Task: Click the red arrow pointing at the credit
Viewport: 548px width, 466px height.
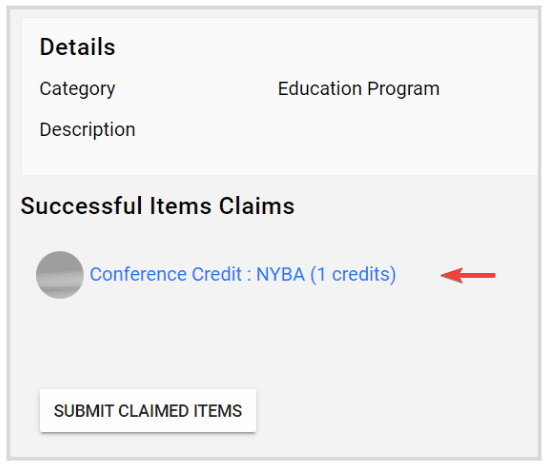Action: (468, 275)
